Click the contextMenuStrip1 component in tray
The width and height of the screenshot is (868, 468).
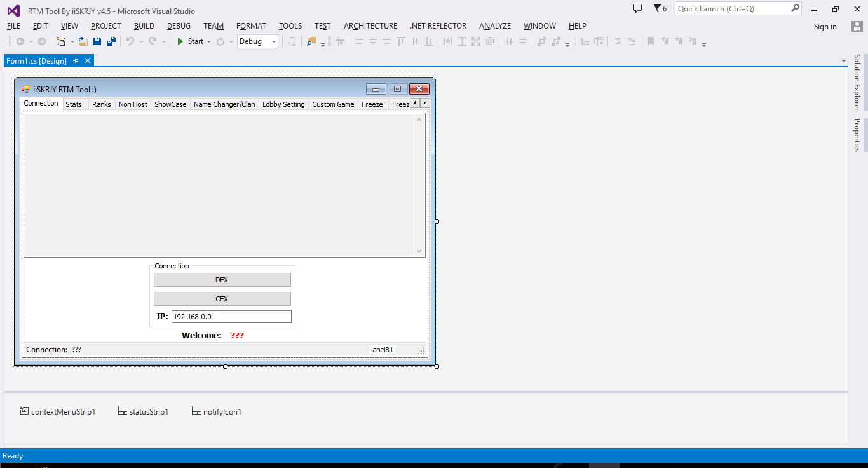(58, 412)
